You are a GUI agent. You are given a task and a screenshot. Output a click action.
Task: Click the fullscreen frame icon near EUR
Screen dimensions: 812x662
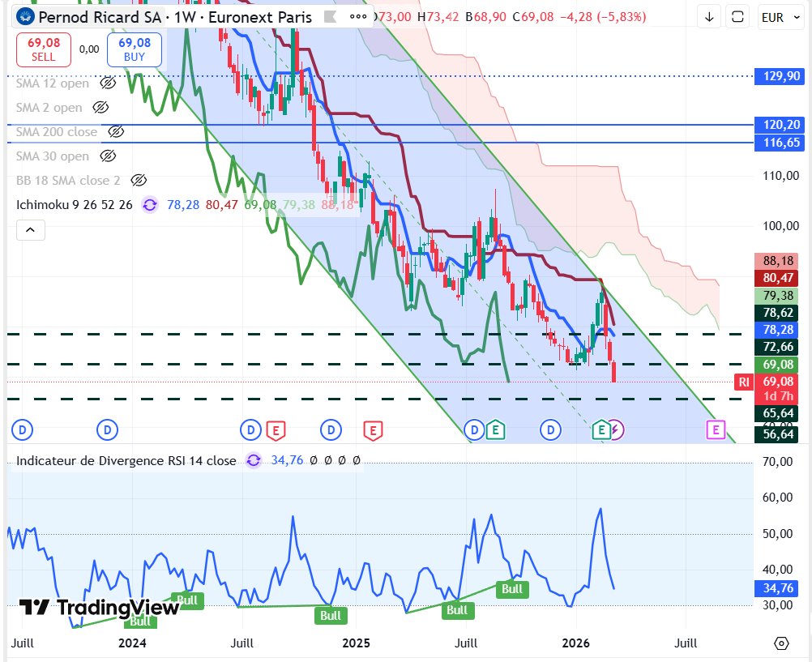pos(737,17)
